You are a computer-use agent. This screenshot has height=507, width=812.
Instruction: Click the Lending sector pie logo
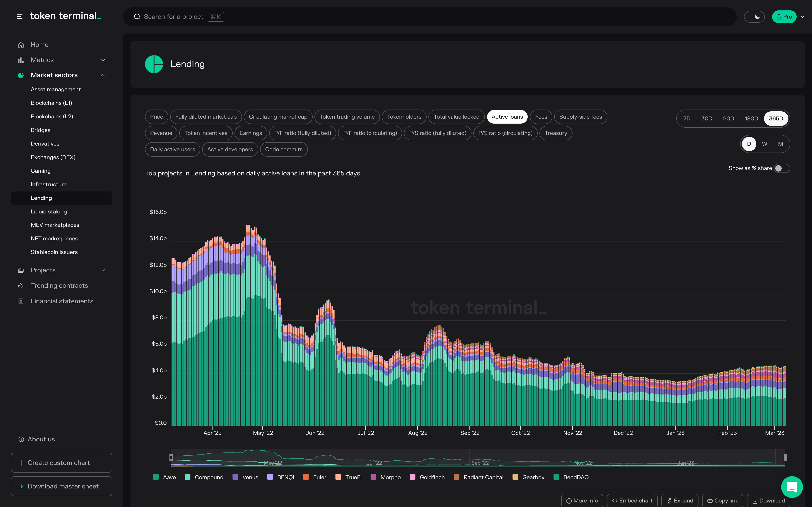tap(154, 64)
